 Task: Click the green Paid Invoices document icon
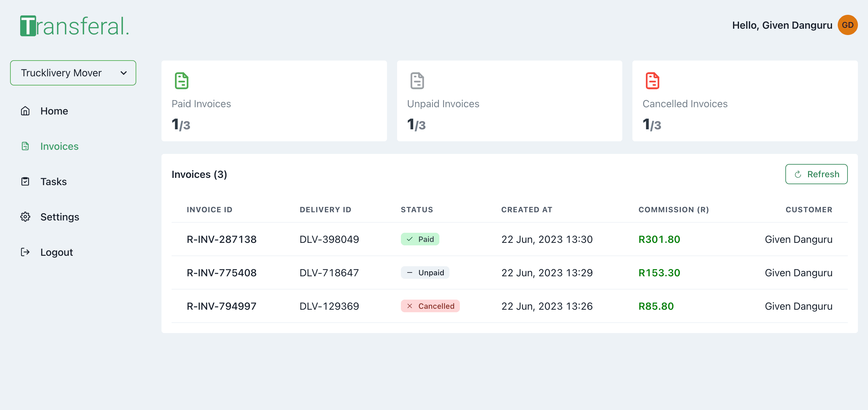(181, 80)
